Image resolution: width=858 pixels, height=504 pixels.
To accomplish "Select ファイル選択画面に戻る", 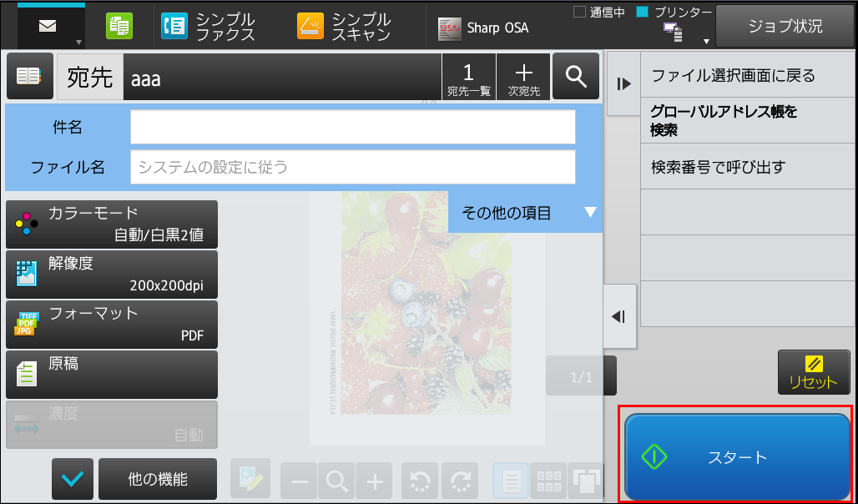I will [748, 76].
